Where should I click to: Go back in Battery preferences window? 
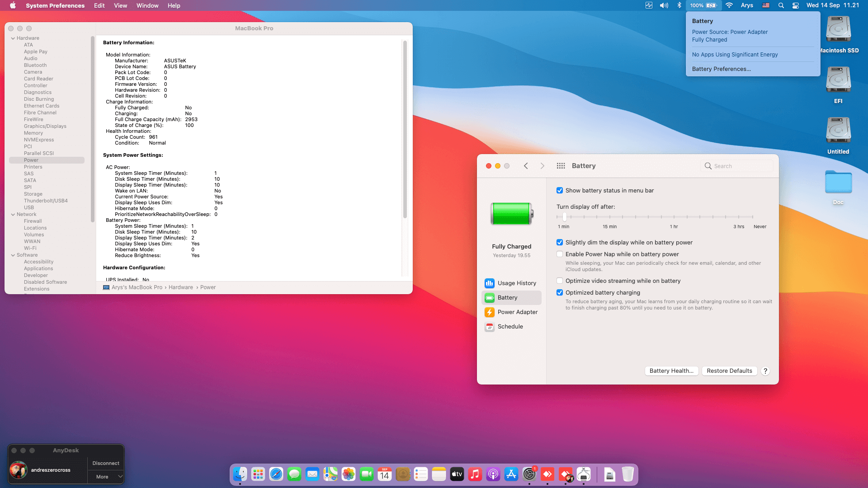tap(526, 166)
